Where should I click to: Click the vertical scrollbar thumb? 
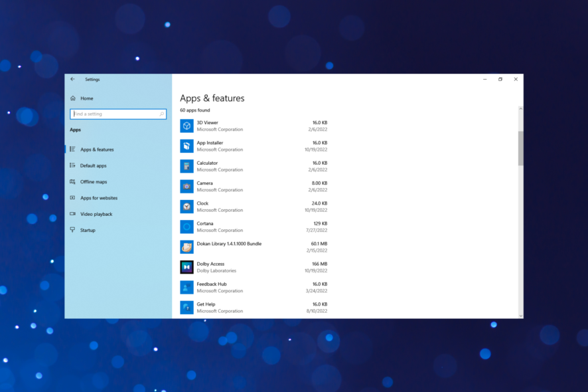pos(521,148)
